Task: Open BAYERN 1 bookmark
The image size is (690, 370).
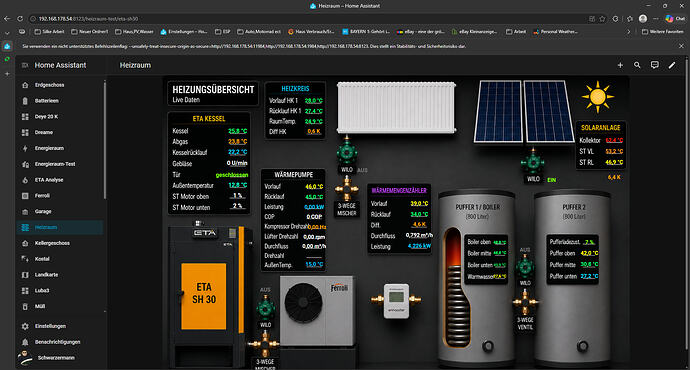Action: point(366,32)
